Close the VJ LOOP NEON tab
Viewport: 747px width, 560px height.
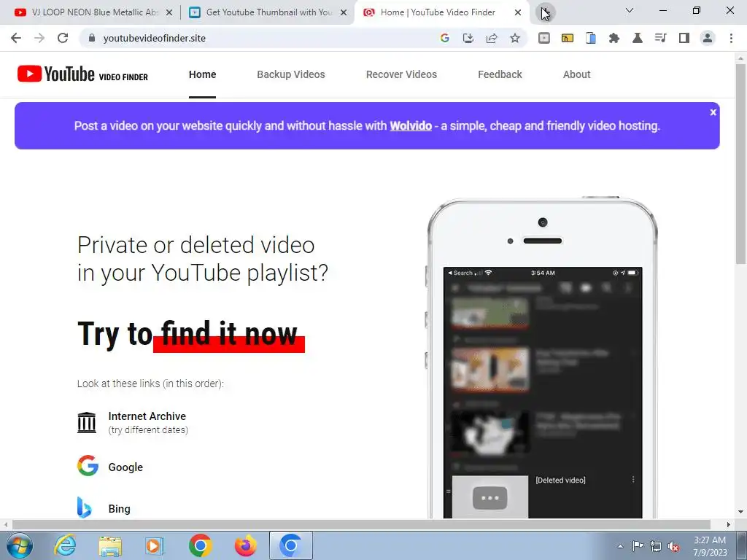pos(169,12)
